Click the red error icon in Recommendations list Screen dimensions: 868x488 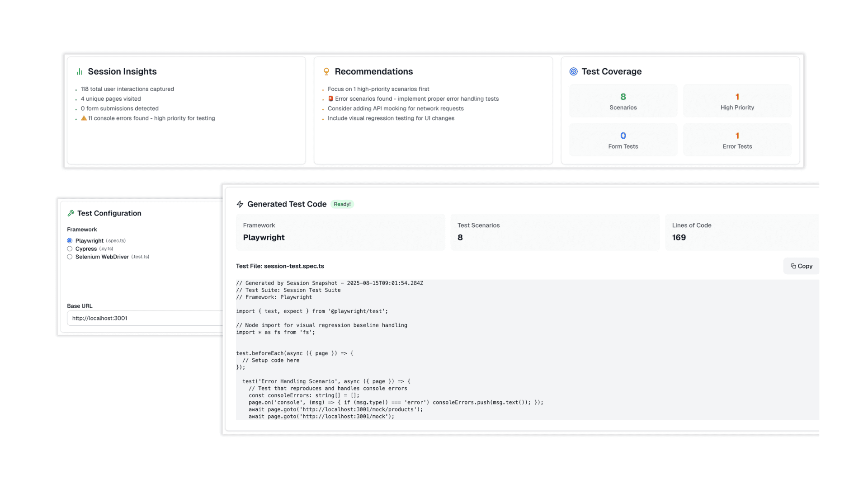click(330, 99)
